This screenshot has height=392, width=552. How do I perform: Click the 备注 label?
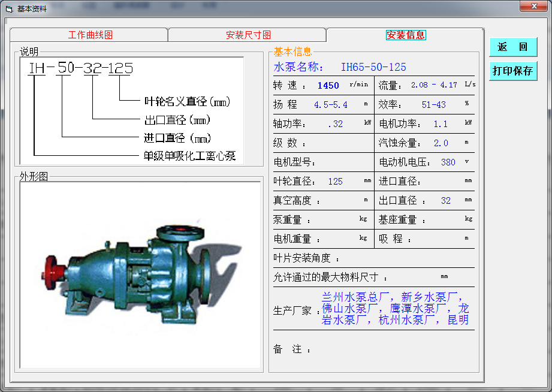[x=292, y=349]
